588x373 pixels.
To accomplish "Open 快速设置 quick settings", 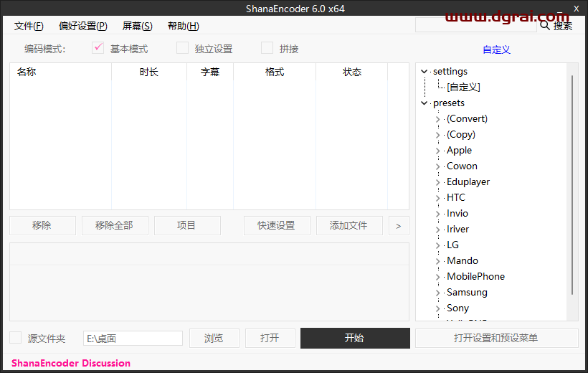I will (x=277, y=225).
